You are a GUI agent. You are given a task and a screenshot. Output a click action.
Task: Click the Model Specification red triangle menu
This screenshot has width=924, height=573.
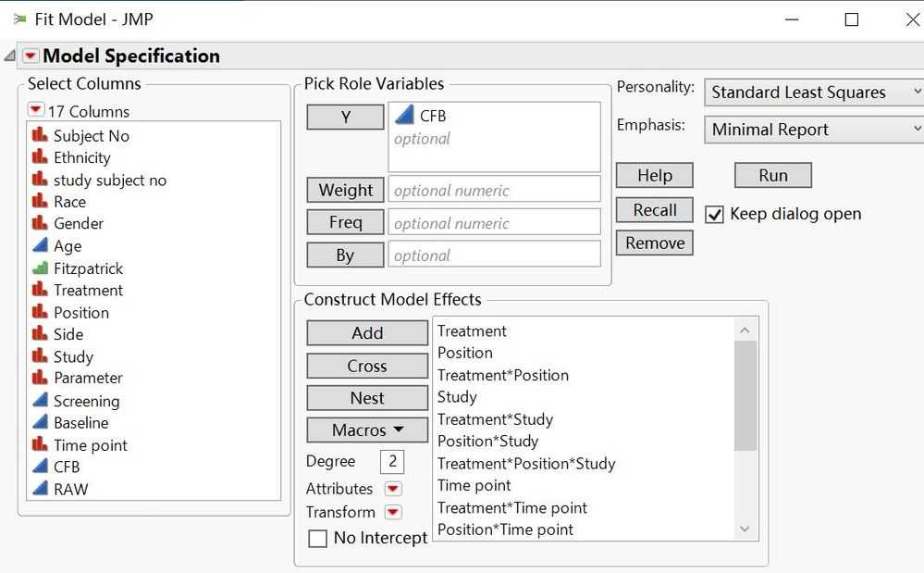point(31,56)
